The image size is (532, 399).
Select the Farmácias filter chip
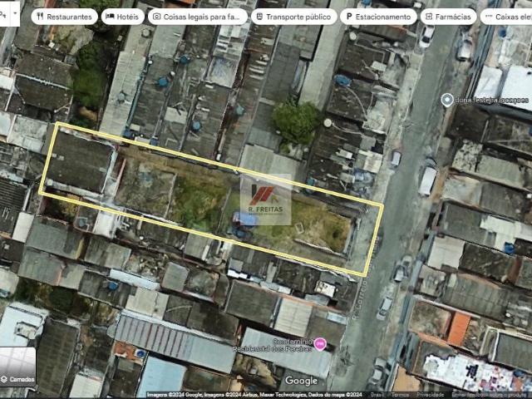click(x=448, y=17)
